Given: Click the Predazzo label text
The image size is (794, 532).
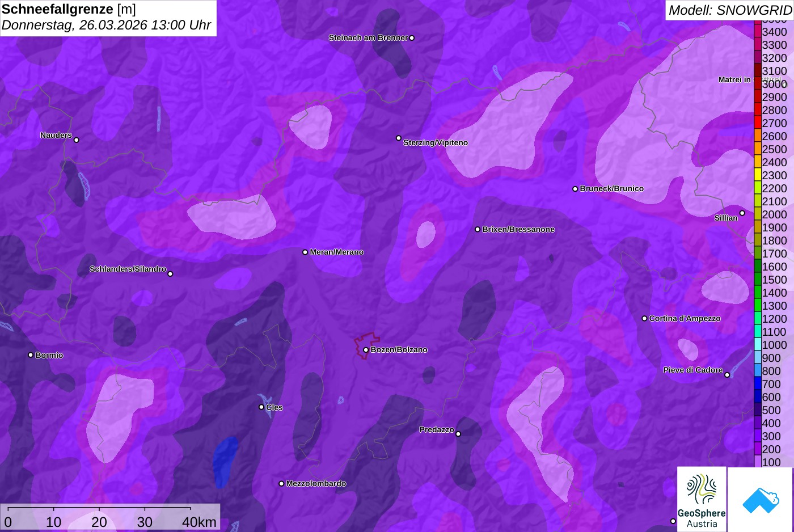Looking at the screenshot, I should (x=437, y=429).
